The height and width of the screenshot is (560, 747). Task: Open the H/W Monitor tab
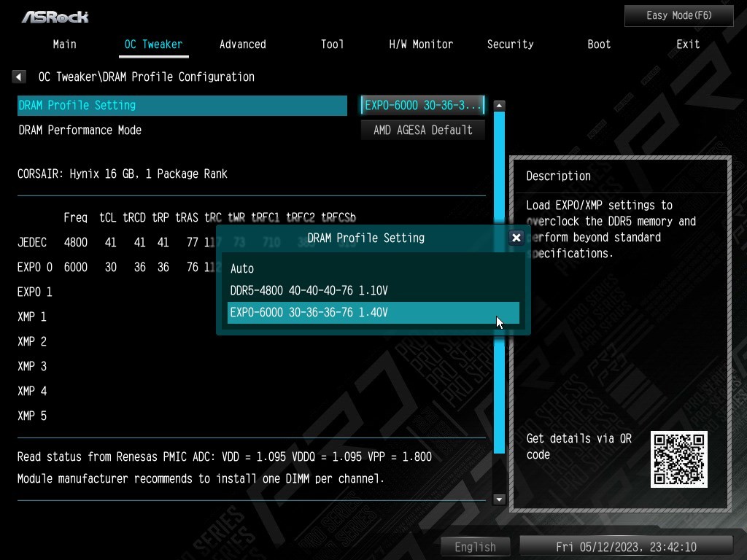pyautogui.click(x=421, y=44)
